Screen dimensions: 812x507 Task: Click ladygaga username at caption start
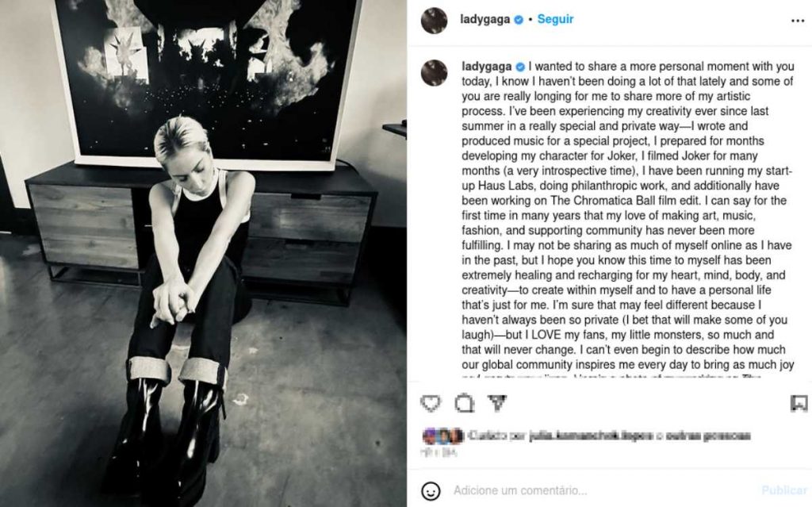486,67
